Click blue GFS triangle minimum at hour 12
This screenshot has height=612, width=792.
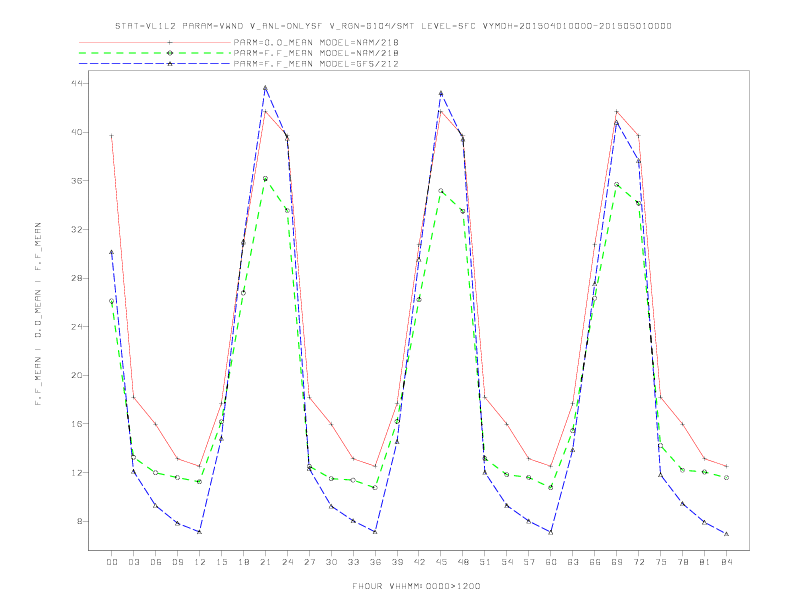point(200,532)
